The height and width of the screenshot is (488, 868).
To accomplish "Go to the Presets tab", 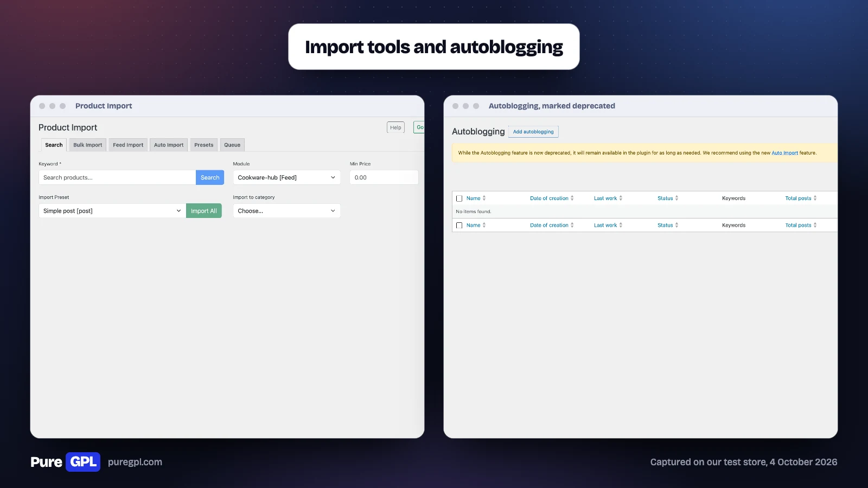I will [204, 145].
